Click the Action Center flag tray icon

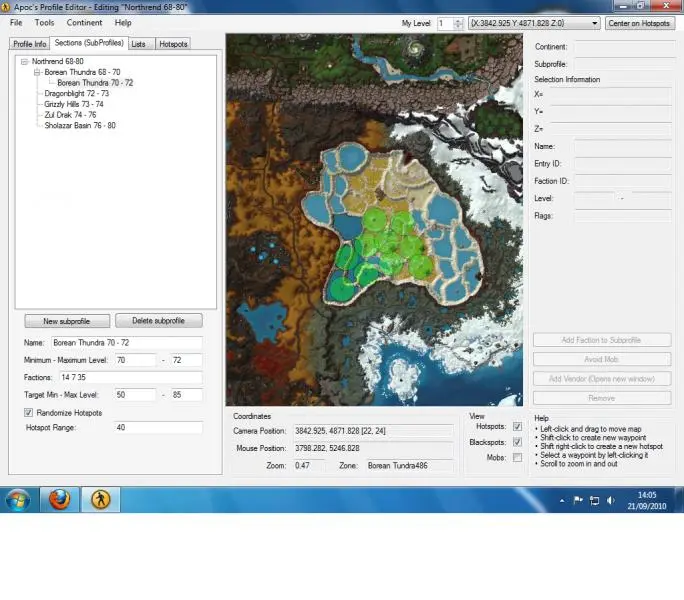coord(577,499)
